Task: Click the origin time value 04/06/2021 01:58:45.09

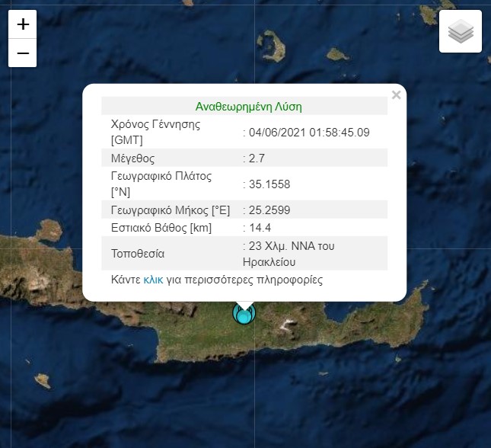Action: 308,133
